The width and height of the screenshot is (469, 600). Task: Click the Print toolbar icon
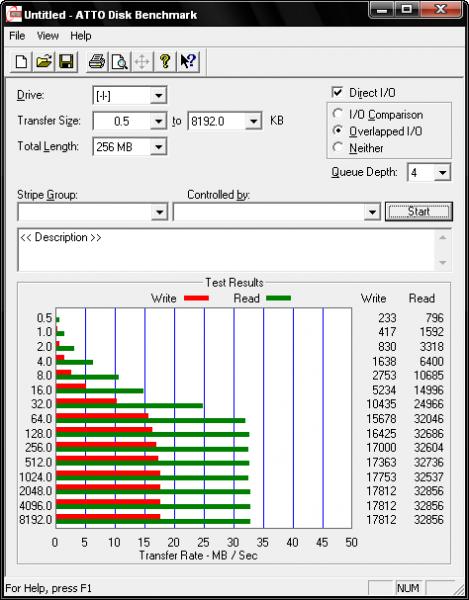96,62
